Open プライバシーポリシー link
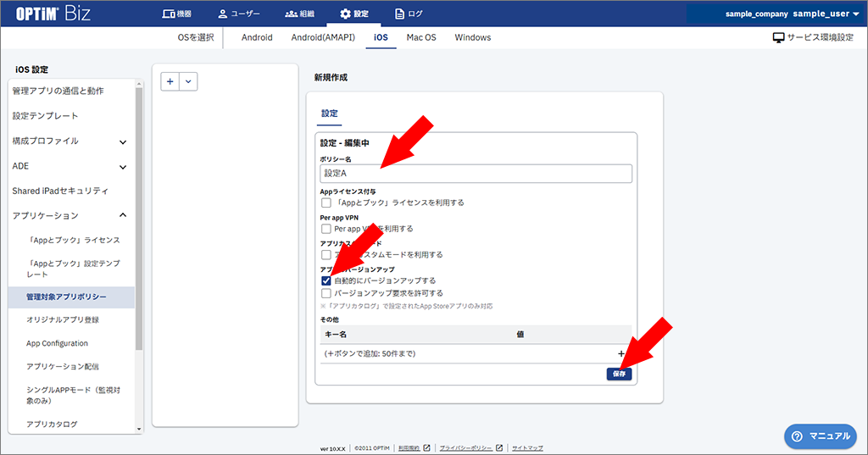The image size is (868, 455). (470, 448)
